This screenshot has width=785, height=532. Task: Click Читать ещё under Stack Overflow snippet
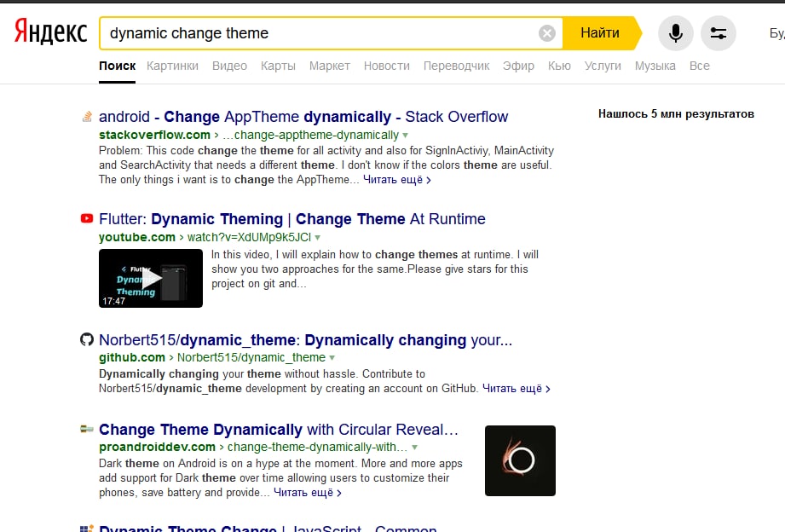(396, 179)
